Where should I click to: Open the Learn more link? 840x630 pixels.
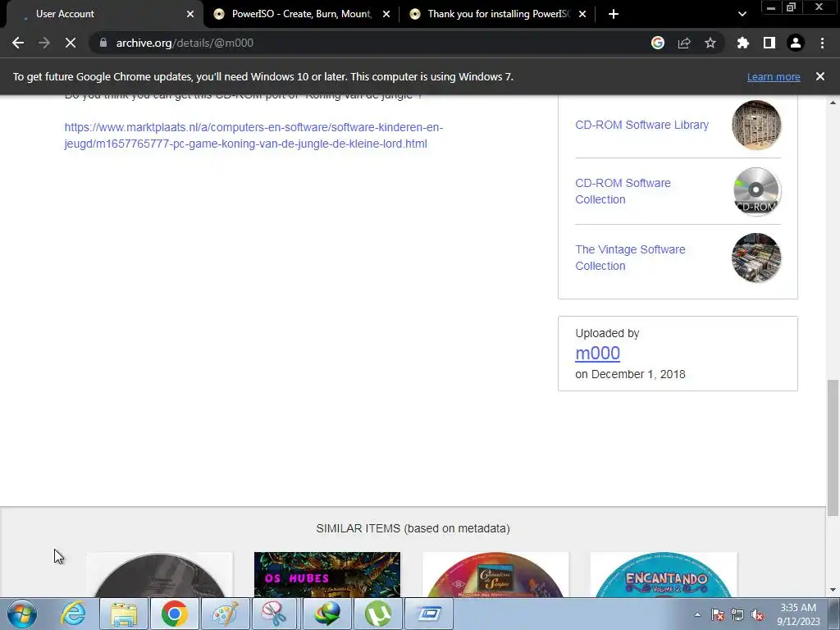774,76
